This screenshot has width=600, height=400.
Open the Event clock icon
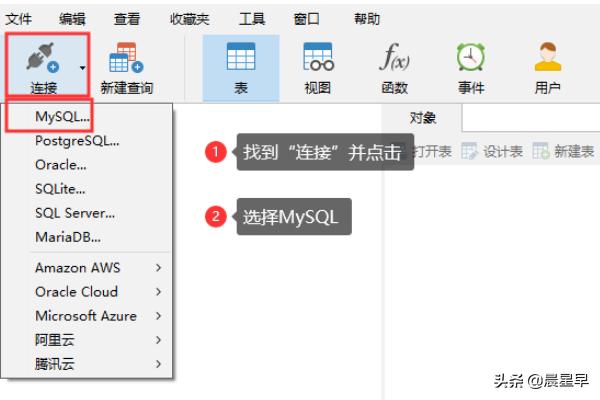click(471, 57)
